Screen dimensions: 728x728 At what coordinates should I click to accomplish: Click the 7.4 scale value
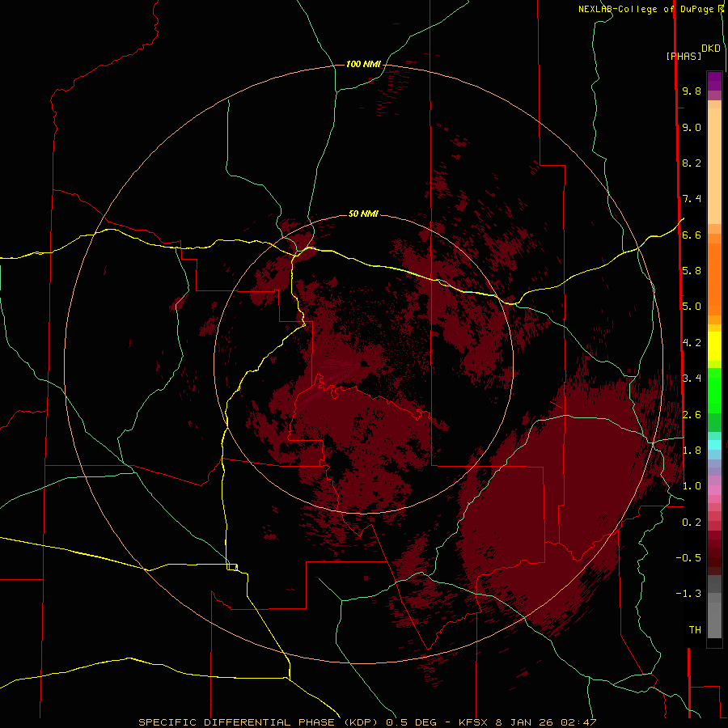tap(692, 199)
